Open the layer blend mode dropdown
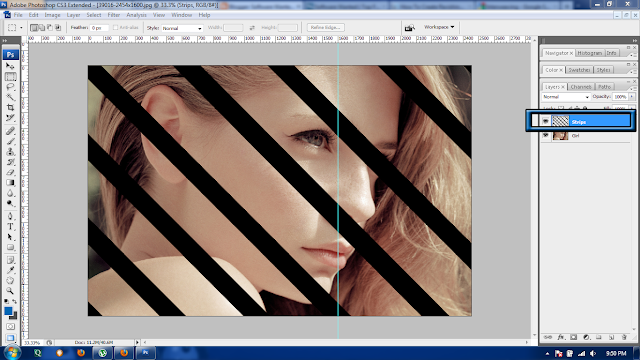This screenshot has width=640, height=360. pos(566,97)
